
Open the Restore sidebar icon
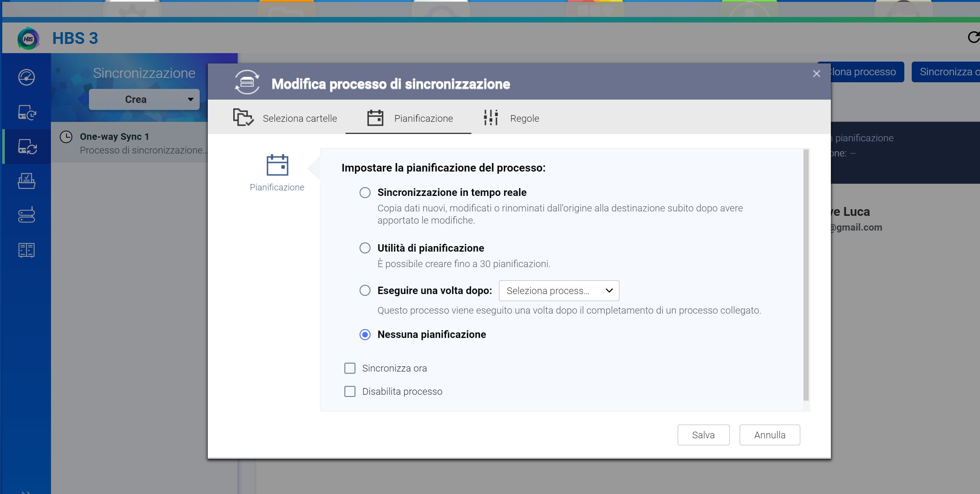click(x=26, y=181)
